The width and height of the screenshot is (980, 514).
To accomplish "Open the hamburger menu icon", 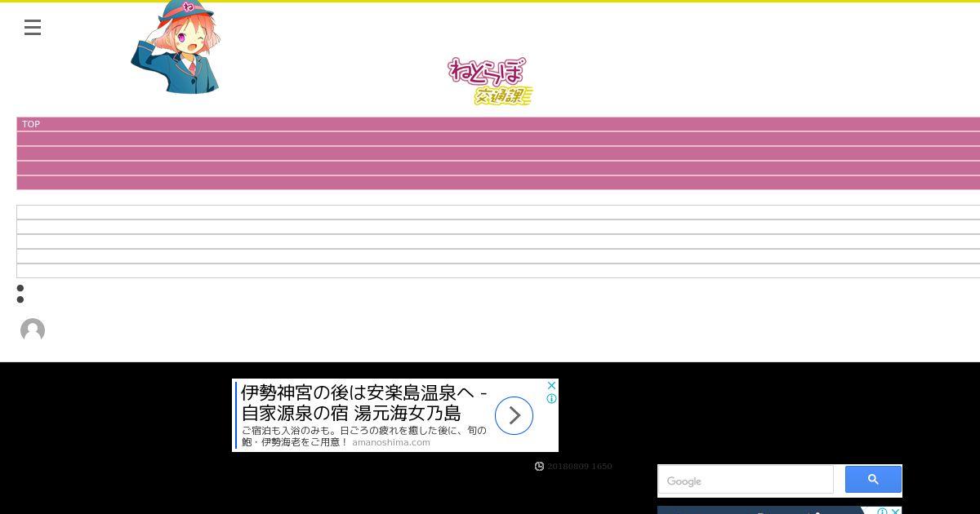I will [33, 28].
